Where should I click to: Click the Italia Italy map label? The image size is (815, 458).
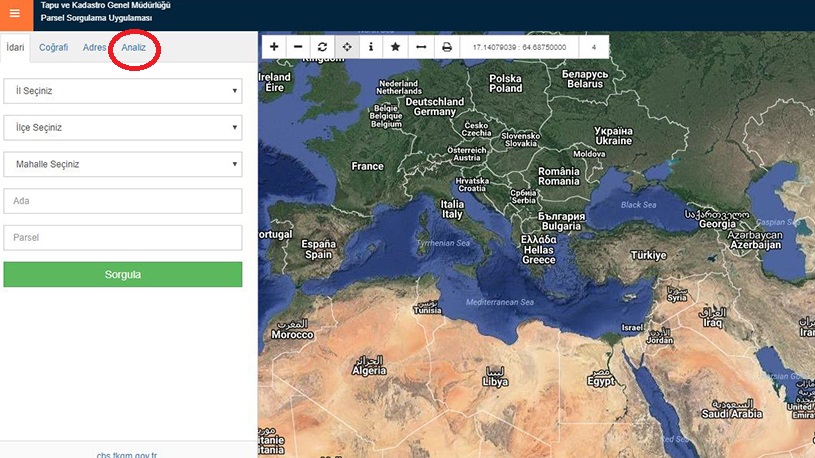(452, 209)
